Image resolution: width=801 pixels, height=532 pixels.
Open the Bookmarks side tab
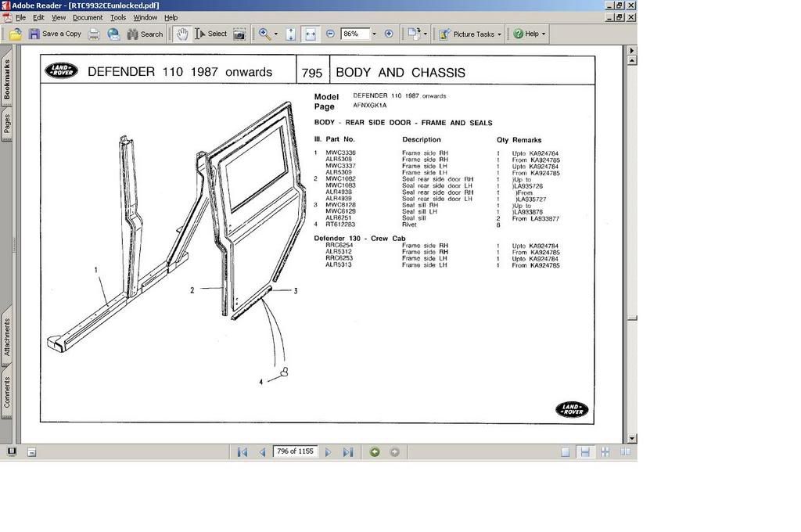coord(6,79)
